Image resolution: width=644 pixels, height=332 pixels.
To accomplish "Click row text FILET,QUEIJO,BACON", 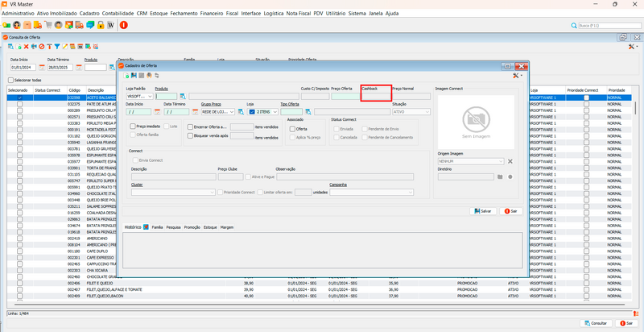I will (104, 296).
